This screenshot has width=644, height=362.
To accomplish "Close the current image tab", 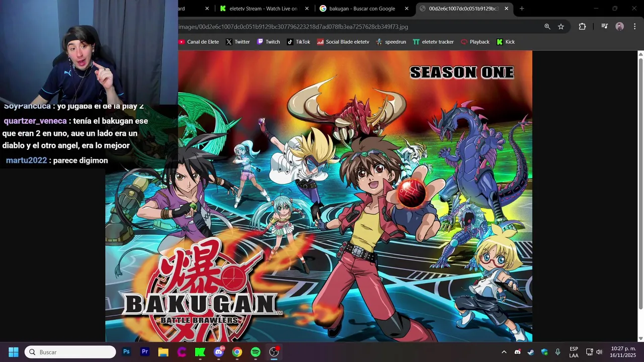I will click(507, 9).
